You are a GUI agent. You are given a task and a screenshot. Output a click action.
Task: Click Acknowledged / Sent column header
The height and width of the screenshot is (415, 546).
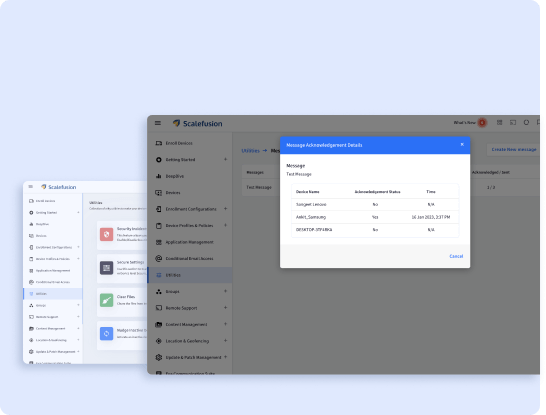click(491, 172)
